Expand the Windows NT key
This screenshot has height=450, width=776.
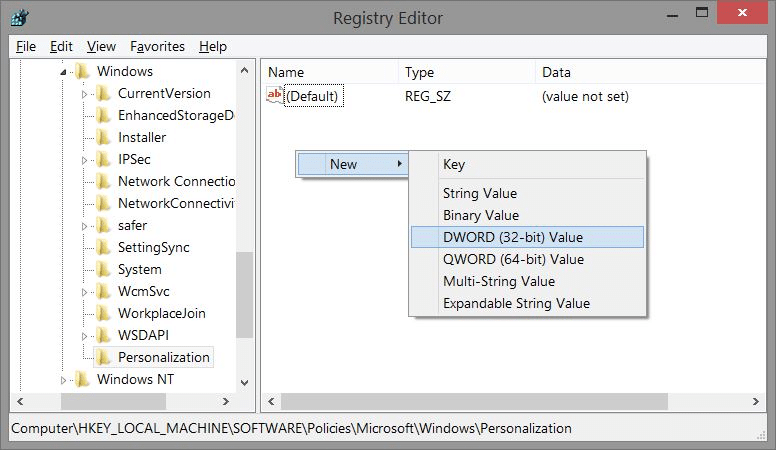coord(65,380)
